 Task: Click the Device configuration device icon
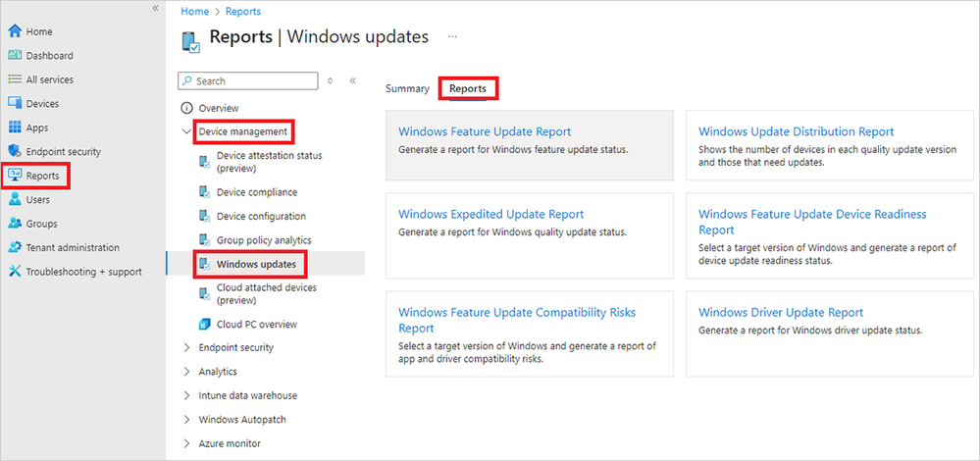coord(204,216)
